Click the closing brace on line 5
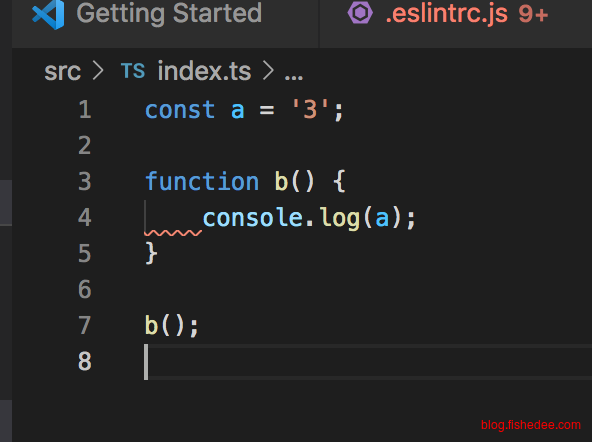 [151, 253]
